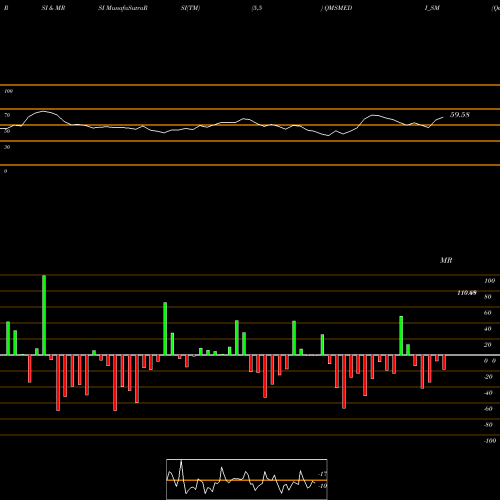
Task: Click the 'SI & MR' header text
Action: (x=53, y=8)
